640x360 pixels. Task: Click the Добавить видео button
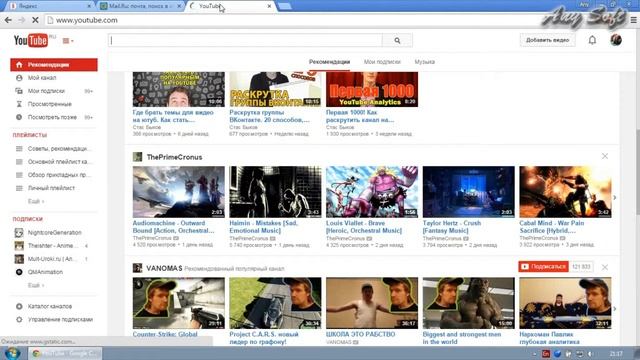click(x=547, y=40)
